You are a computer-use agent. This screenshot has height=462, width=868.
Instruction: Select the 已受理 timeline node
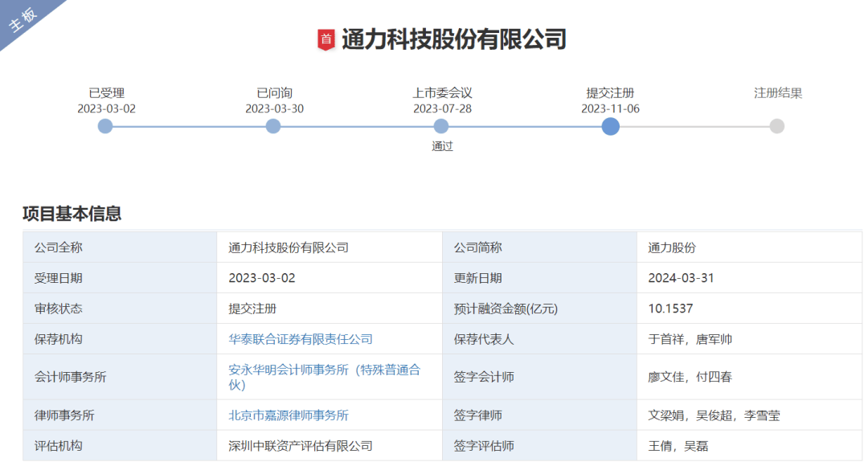pos(105,127)
